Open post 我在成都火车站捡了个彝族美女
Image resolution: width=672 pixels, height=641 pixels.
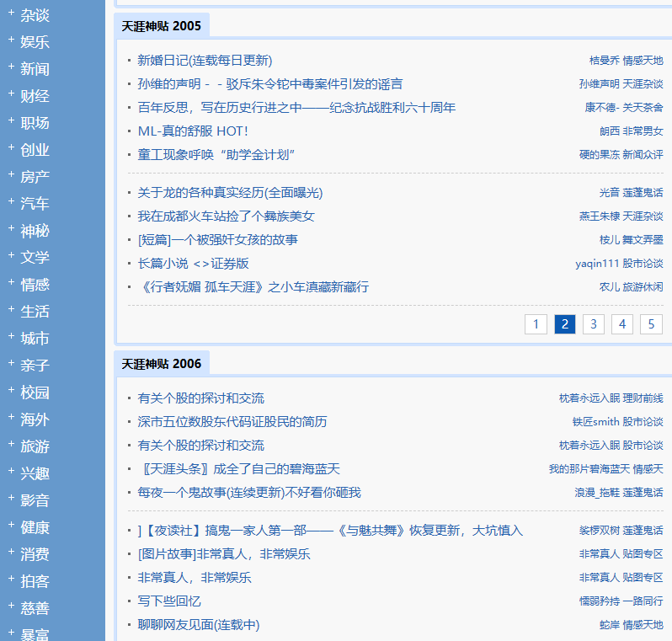pyautogui.click(x=226, y=216)
